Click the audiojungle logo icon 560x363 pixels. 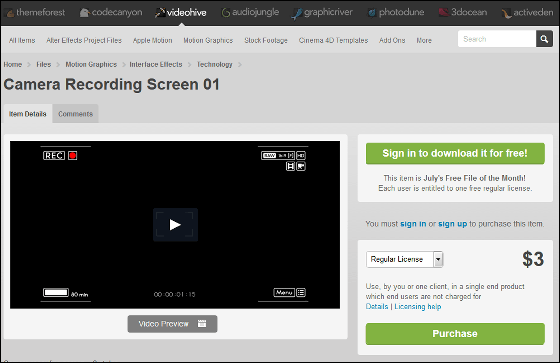click(226, 13)
